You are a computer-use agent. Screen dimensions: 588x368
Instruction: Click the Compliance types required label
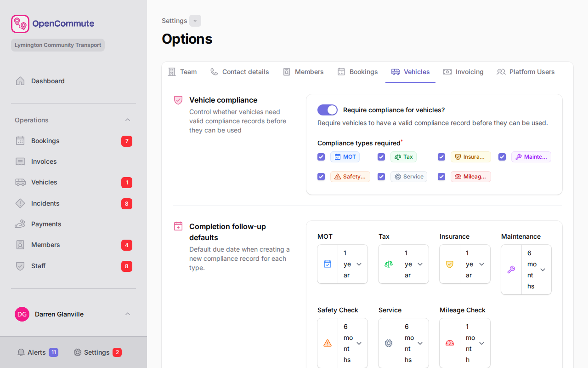359,143
